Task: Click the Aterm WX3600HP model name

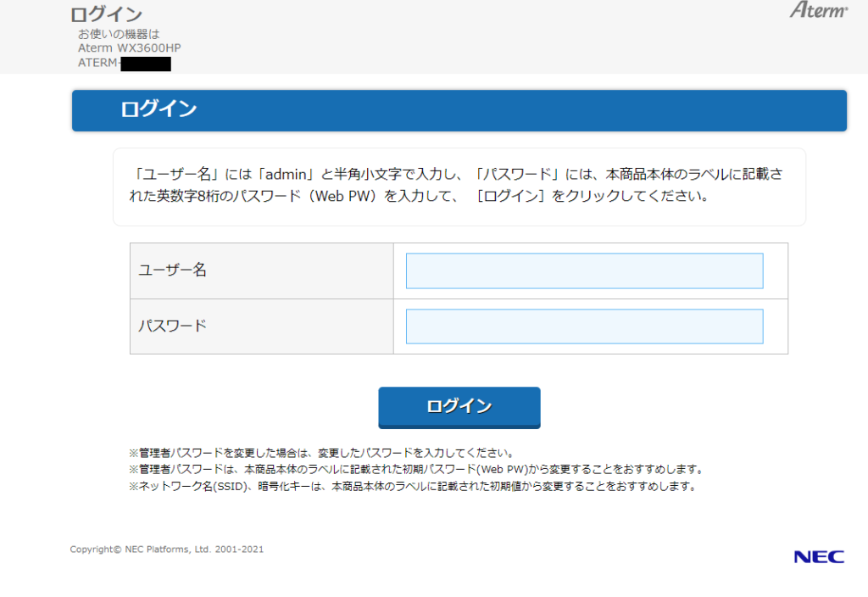Action: [129, 48]
